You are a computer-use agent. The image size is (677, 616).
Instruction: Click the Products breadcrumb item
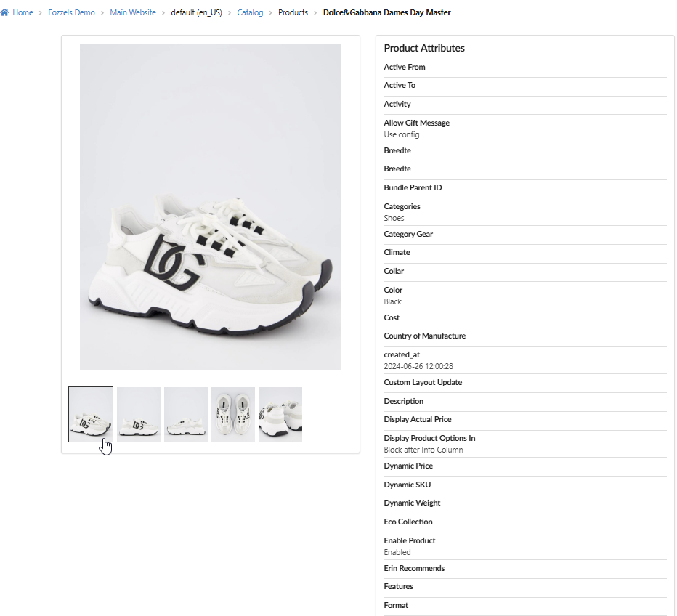293,12
